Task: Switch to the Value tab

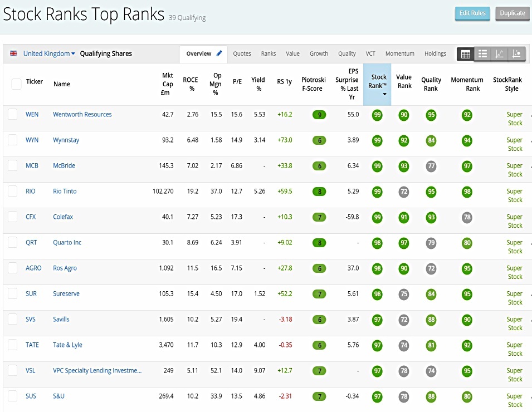Action: pos(292,53)
